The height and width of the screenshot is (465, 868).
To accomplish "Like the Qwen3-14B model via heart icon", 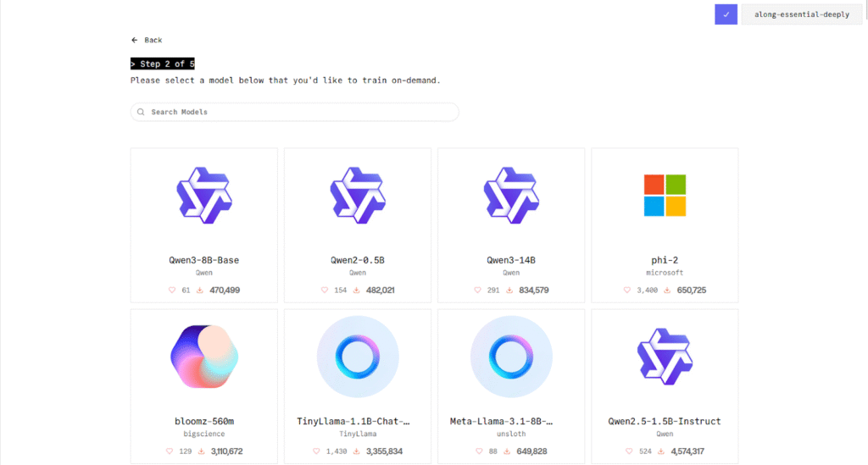I will (478, 291).
